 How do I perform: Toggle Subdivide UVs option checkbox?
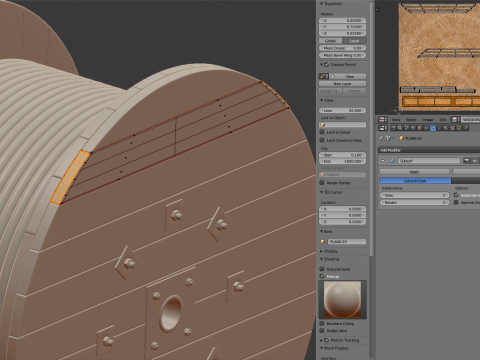pyautogui.click(x=456, y=195)
